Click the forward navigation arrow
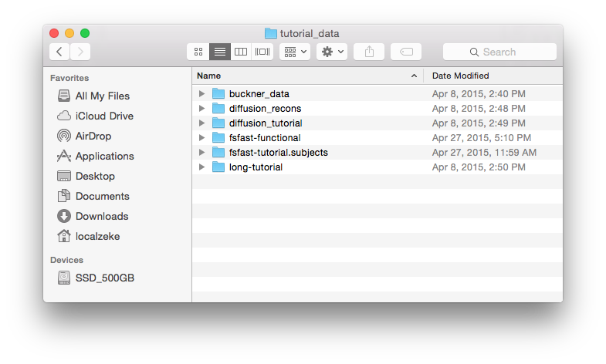This screenshot has height=364, width=606. pos(80,52)
